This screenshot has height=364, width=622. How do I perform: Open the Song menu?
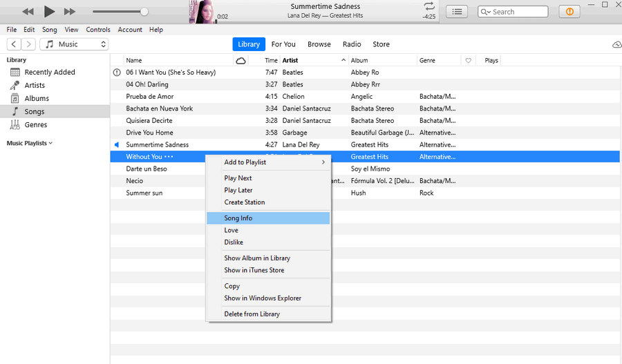(x=50, y=29)
